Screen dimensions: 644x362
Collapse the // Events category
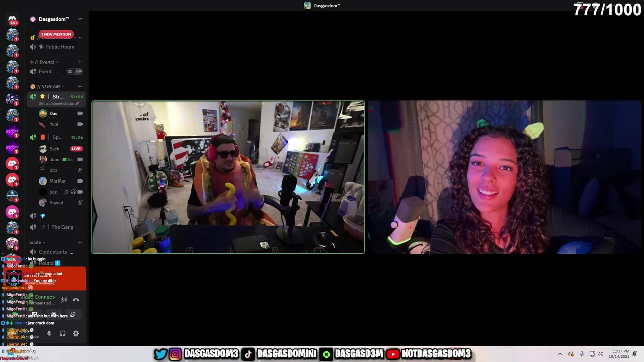click(45, 62)
